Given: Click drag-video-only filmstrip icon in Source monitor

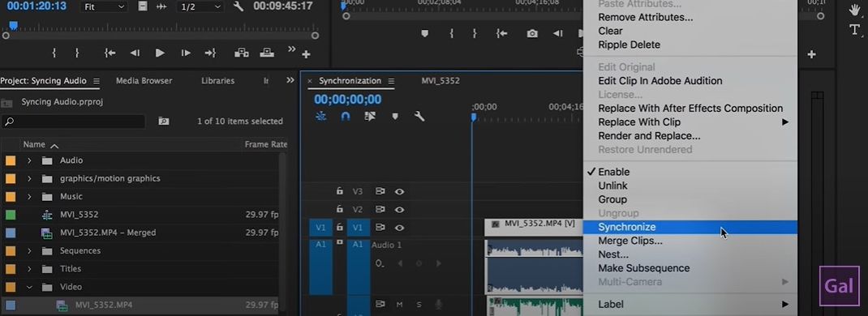Looking at the screenshot, I should coord(144,6).
